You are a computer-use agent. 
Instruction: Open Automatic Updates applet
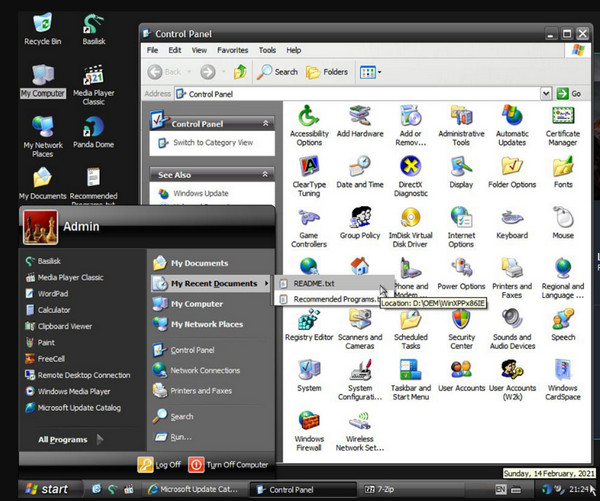pos(512,125)
